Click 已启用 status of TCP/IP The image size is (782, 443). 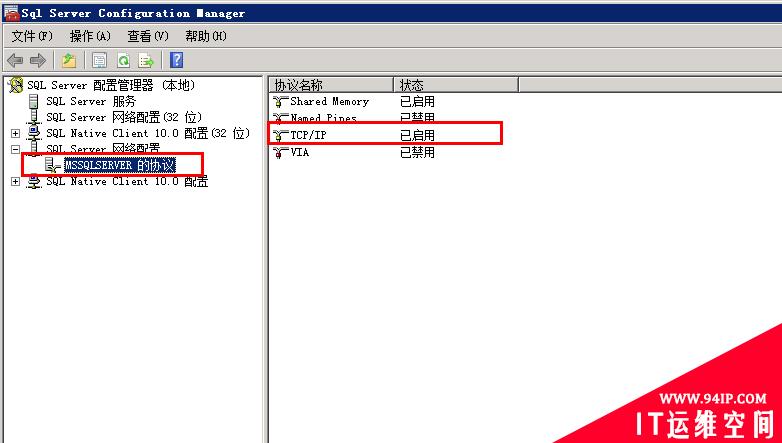(x=417, y=135)
